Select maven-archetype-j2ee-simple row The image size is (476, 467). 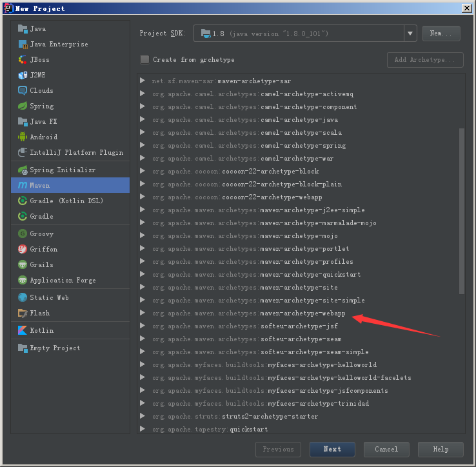(301, 210)
